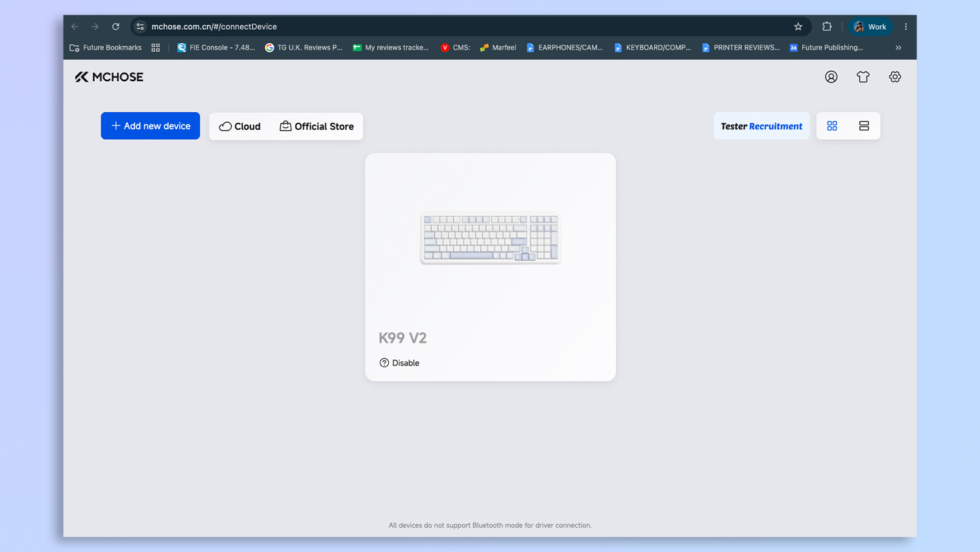Click the browser back arrow
Image resolution: width=980 pixels, height=552 pixels.
75,27
